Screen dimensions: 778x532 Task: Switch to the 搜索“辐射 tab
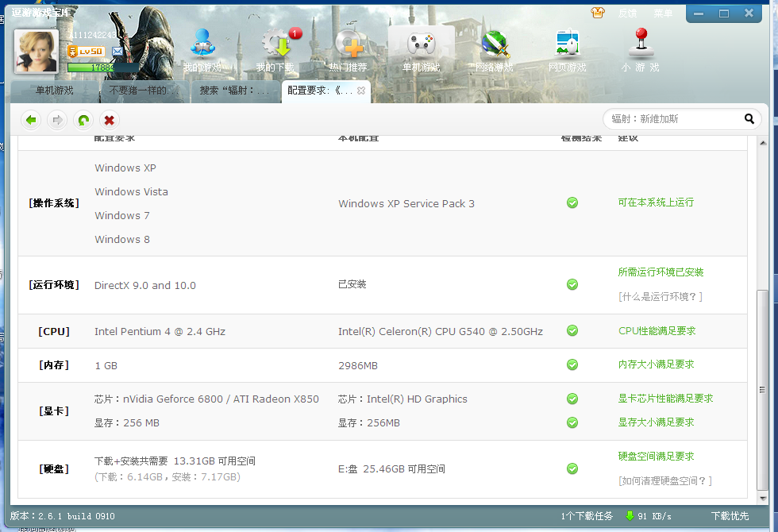235,91
